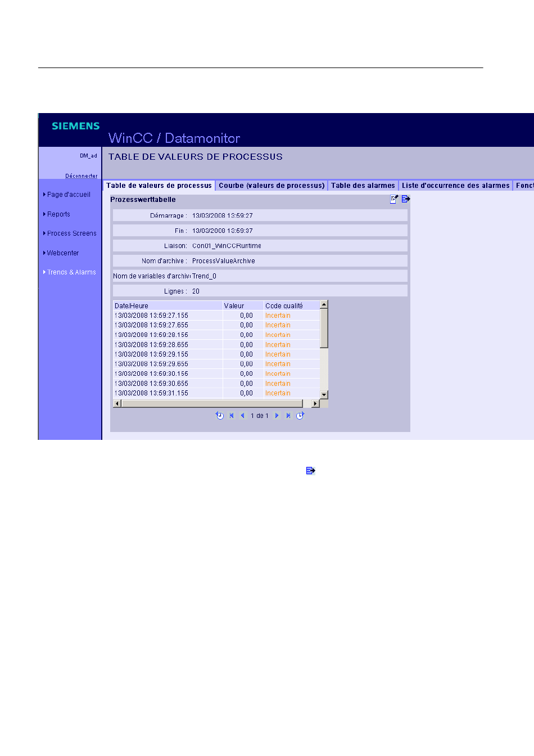Click the 0,00 value in the 13:59:29.155 row

tap(246, 354)
